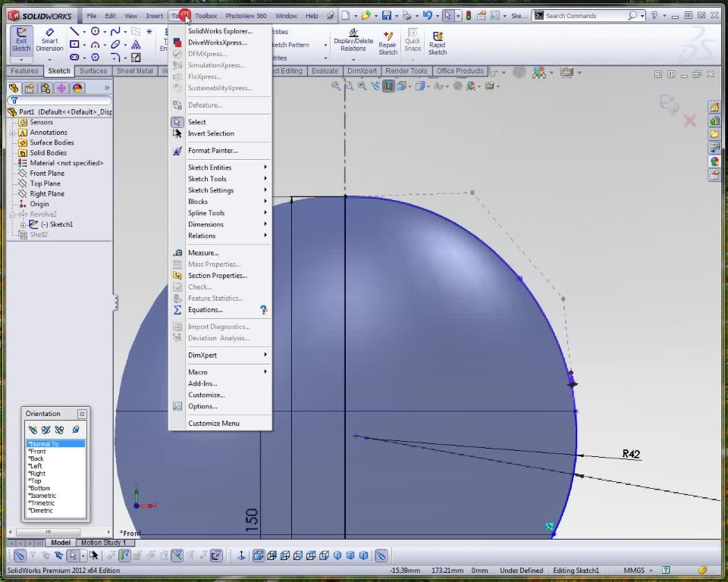Screen dimensions: 728x582
Task: Expand the Sketch1 tree node
Action: click(23, 224)
